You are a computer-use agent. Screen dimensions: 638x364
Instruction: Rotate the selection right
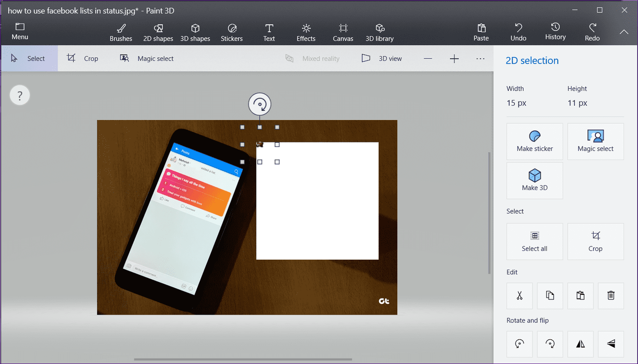pos(550,344)
